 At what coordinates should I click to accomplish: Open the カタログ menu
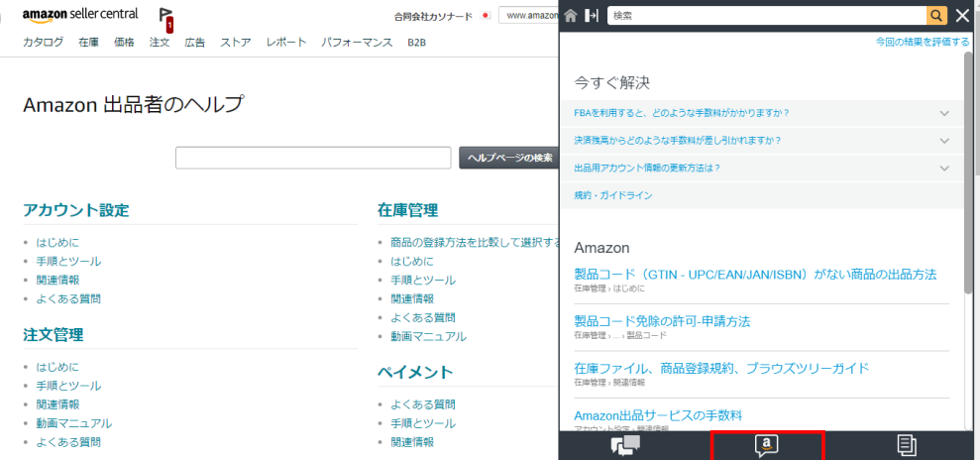point(44,43)
